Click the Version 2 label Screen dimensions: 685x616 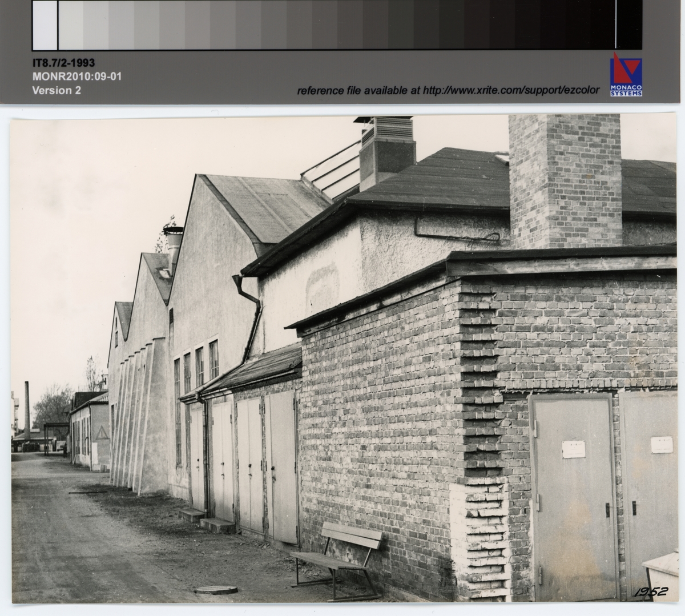click(x=57, y=90)
